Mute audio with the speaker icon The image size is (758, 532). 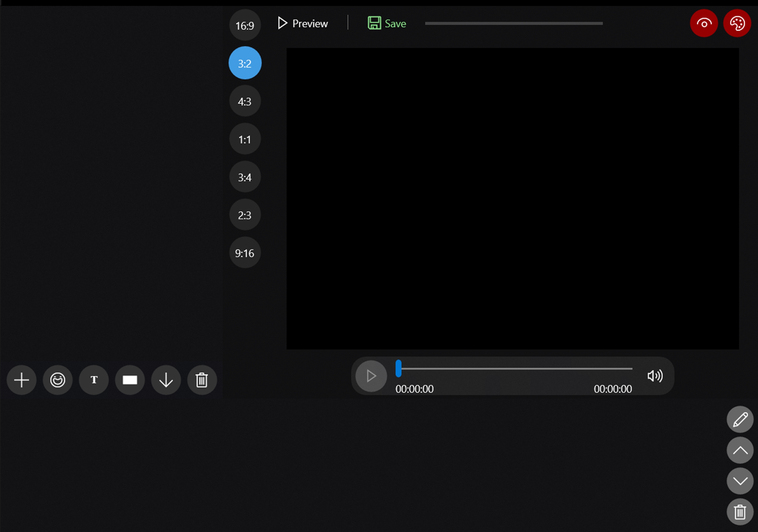pos(655,376)
